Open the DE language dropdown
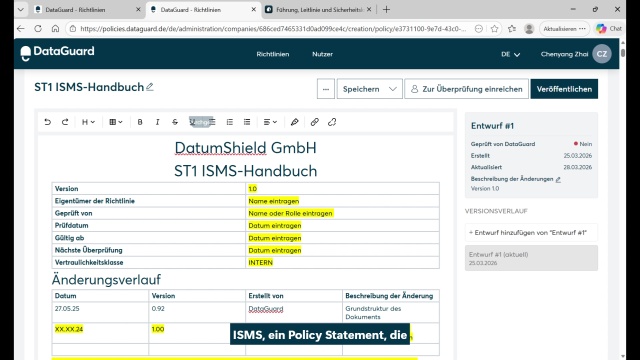This screenshot has height=360, width=640. point(510,54)
